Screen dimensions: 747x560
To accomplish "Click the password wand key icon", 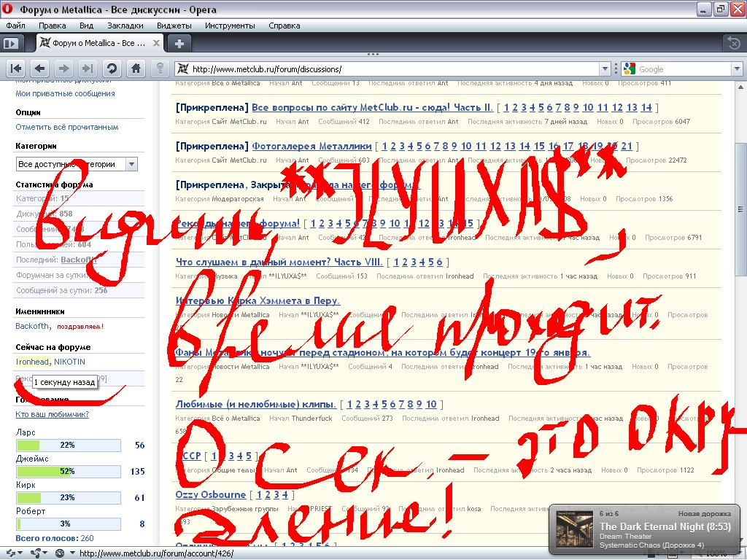I will coord(160,69).
